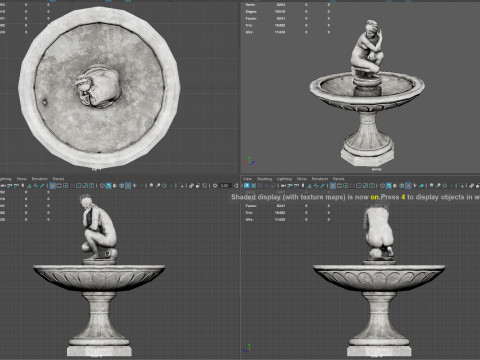480x360 pixels.
Task: Open Renderer menu in back-view panel
Action: [320, 179]
